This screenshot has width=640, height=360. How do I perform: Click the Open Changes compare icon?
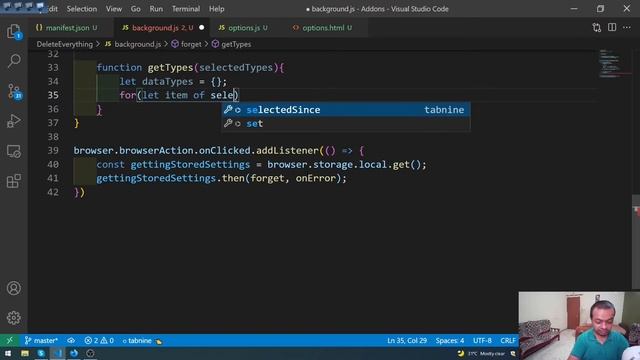pyautogui.click(x=597, y=28)
